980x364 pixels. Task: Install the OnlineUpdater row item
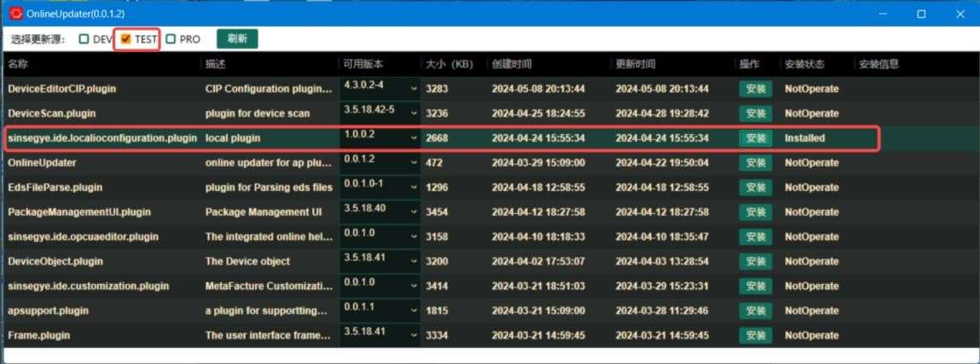tap(755, 163)
